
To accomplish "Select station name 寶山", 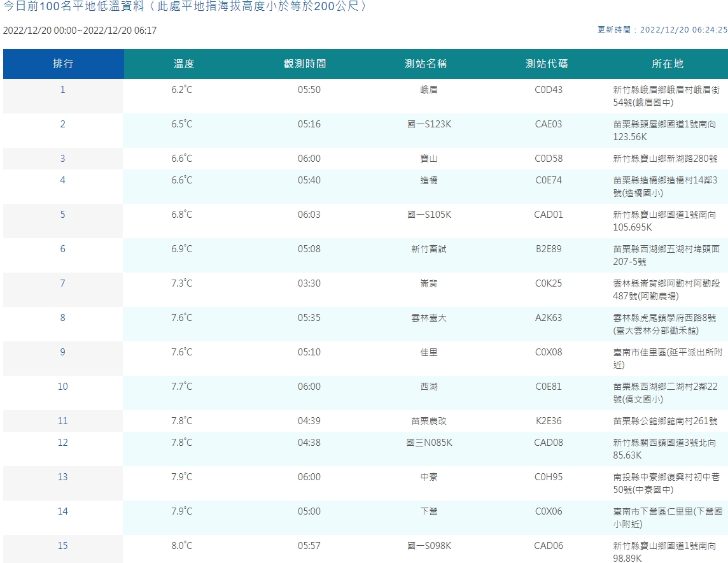I will tap(428, 159).
